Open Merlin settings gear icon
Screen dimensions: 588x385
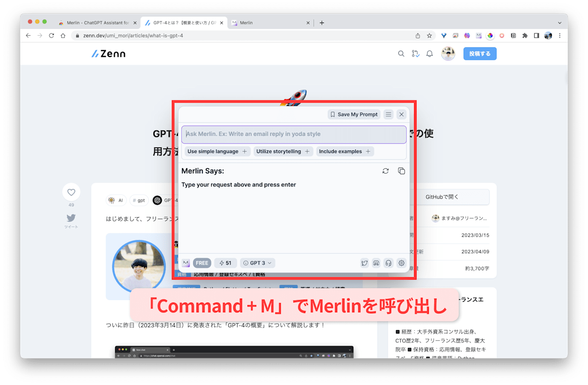tap(402, 263)
